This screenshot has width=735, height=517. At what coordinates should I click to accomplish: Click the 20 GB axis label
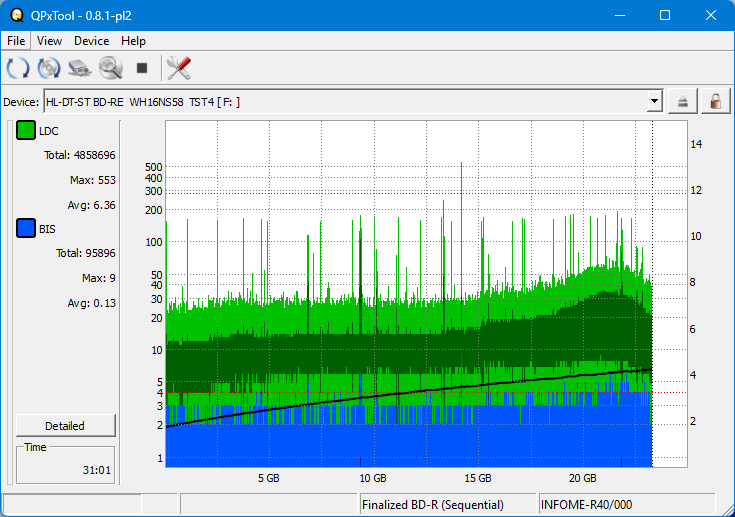click(x=582, y=478)
